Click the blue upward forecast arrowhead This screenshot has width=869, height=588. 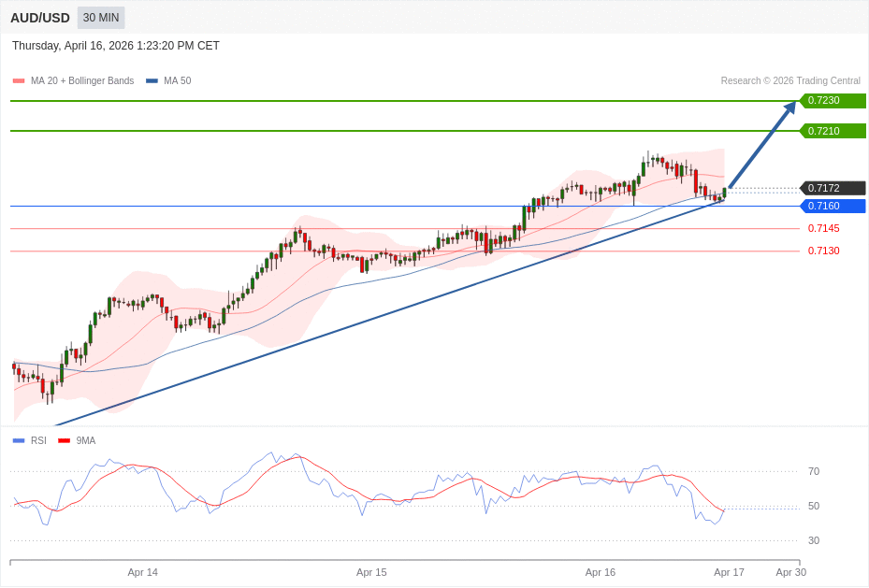[x=789, y=108]
